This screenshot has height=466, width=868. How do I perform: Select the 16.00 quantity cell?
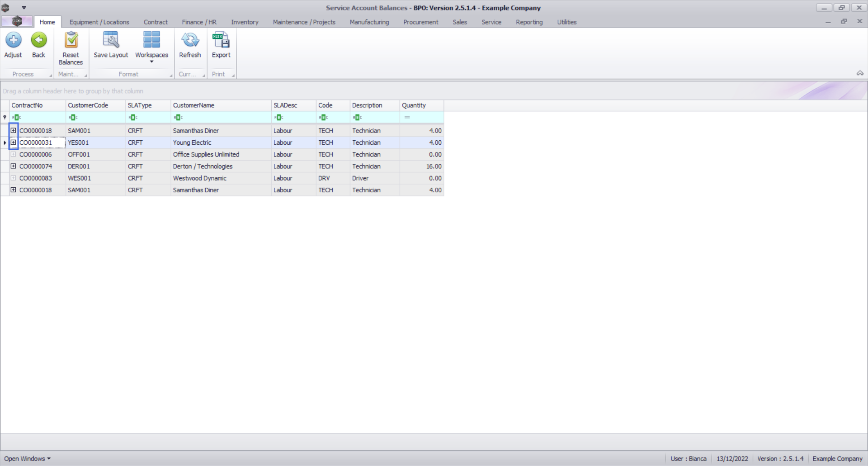422,166
